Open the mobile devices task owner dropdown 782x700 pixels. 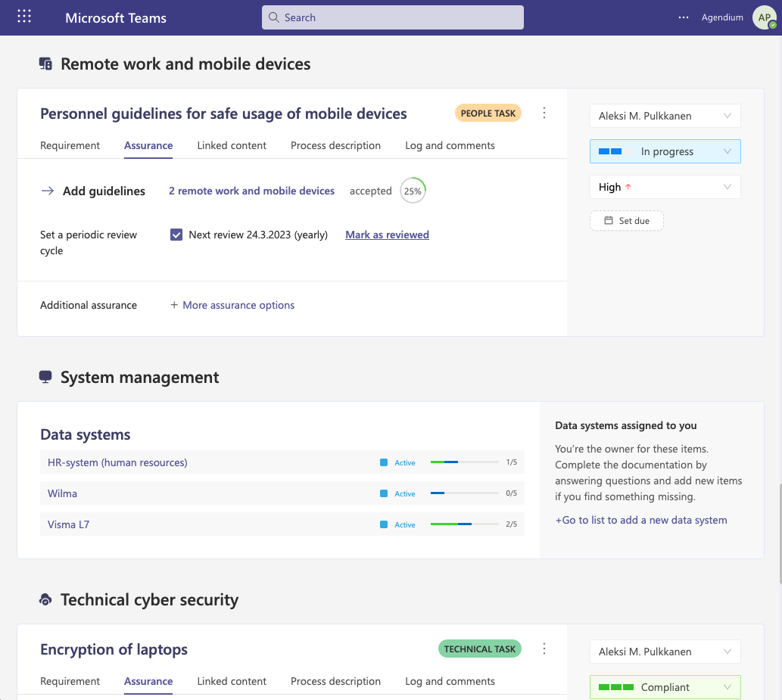coord(665,116)
